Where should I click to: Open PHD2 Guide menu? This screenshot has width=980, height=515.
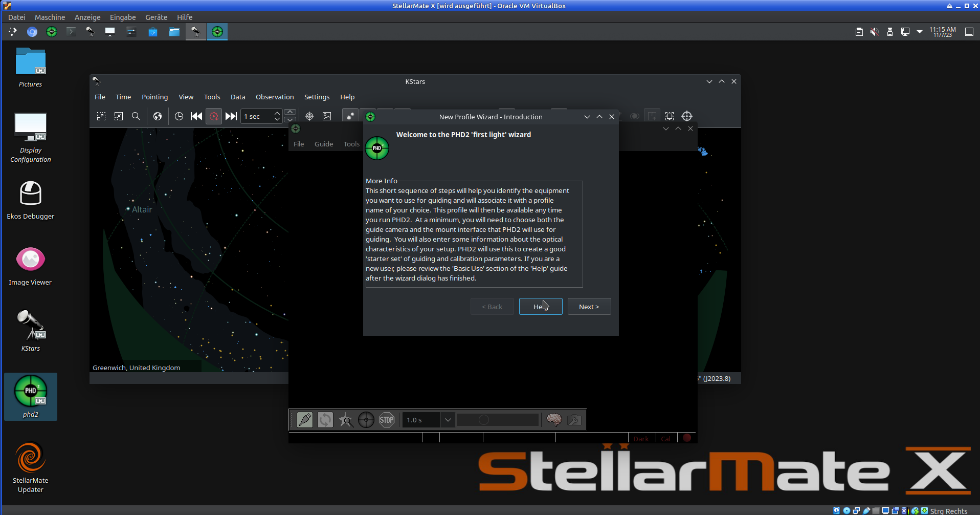pos(324,144)
